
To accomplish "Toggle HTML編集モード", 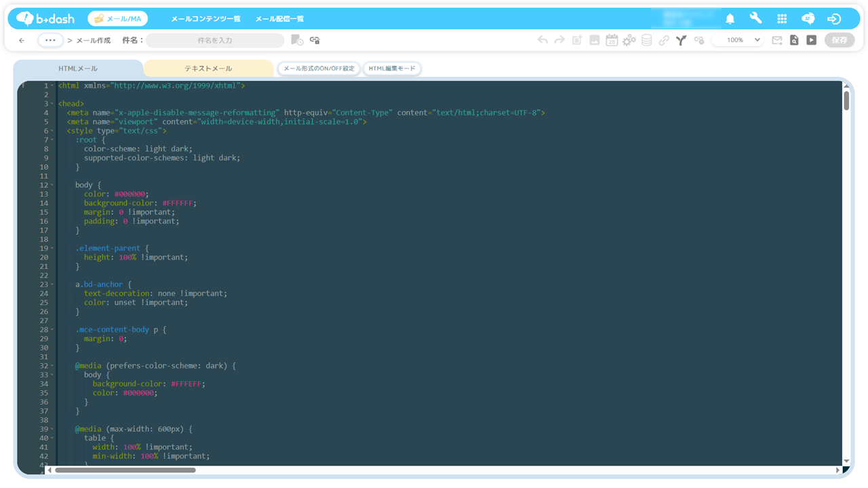I will (392, 68).
